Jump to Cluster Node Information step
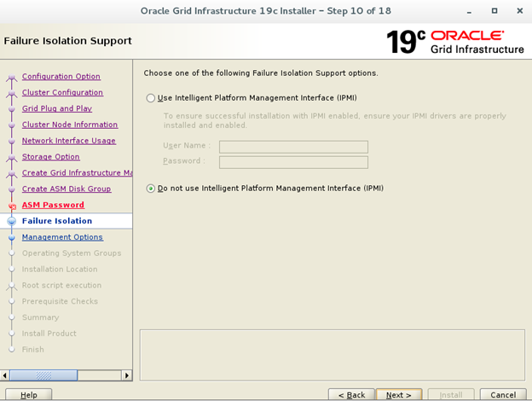The width and height of the screenshot is (532, 401). [x=70, y=125]
